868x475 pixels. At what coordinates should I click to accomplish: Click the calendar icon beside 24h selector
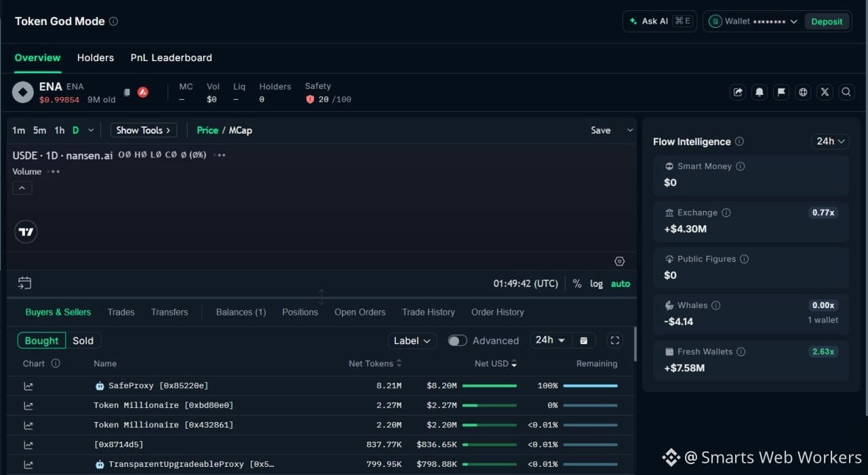point(584,341)
